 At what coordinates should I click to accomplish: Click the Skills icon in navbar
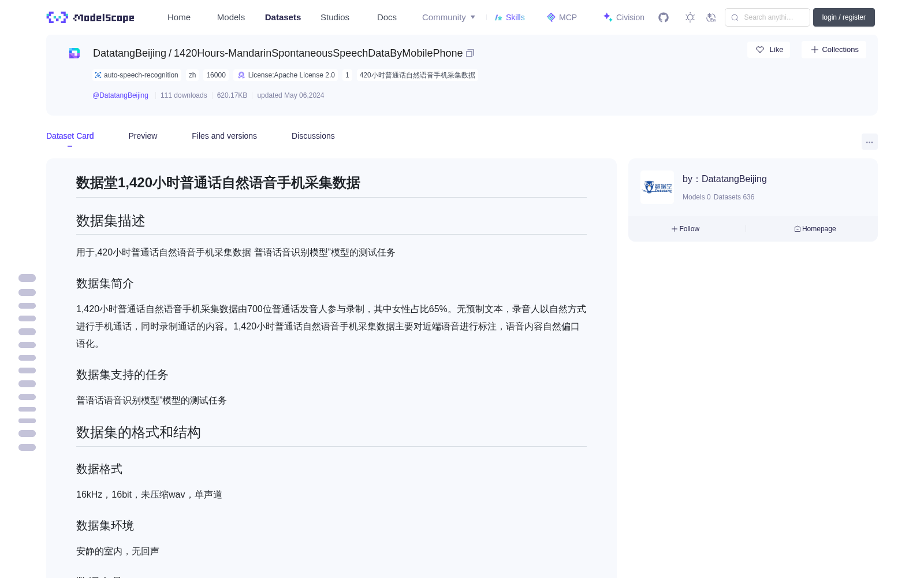(498, 17)
